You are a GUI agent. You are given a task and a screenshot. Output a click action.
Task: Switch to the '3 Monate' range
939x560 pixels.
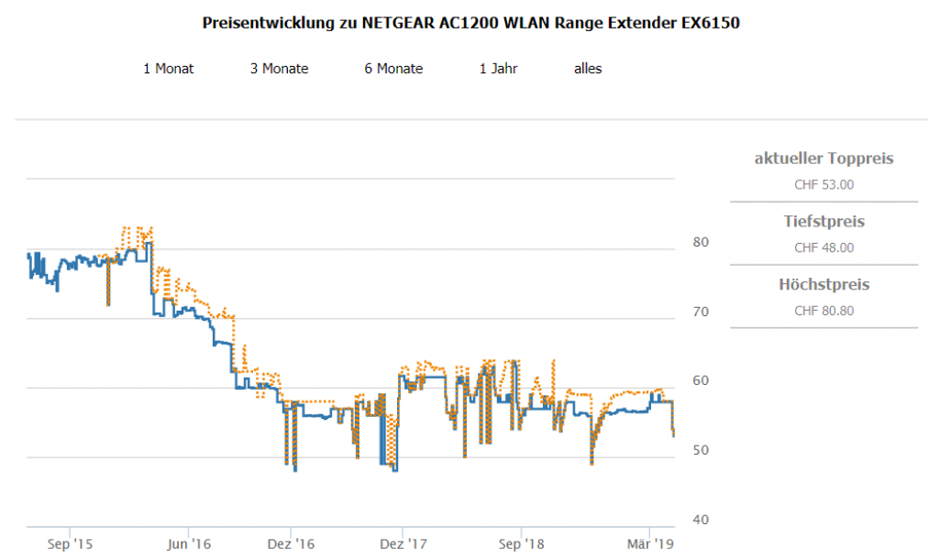[x=279, y=69]
